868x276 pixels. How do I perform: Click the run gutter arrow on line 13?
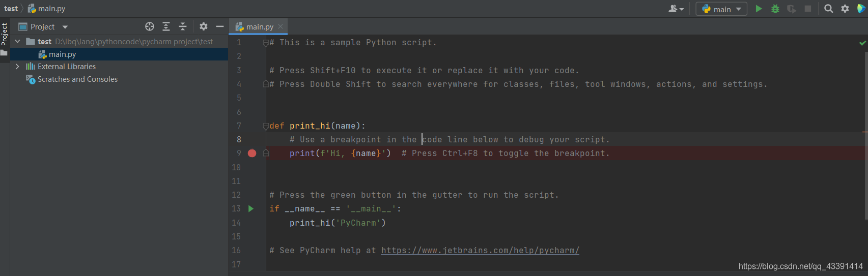250,208
